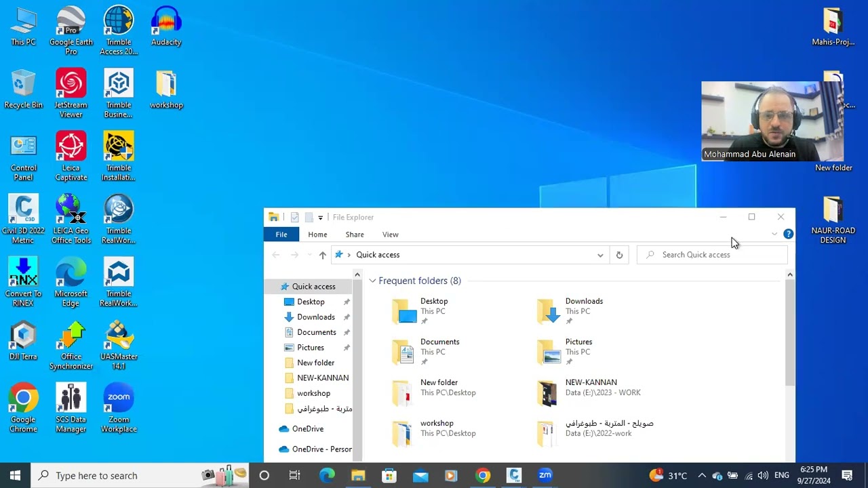Show hidden system tray icons

[702, 476]
